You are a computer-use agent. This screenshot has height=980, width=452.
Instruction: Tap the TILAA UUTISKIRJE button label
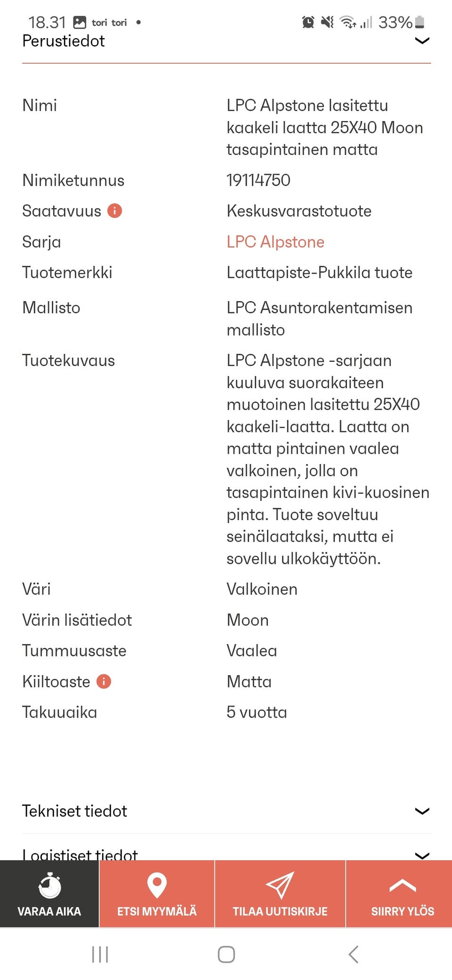pyautogui.click(x=280, y=911)
